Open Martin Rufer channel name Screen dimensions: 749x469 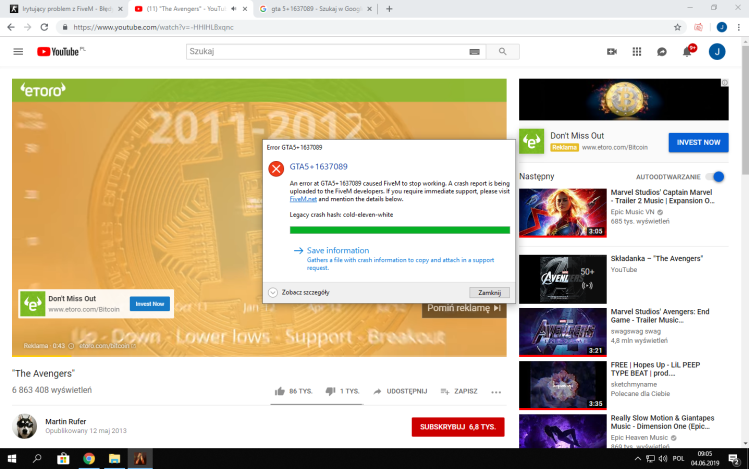pos(65,421)
